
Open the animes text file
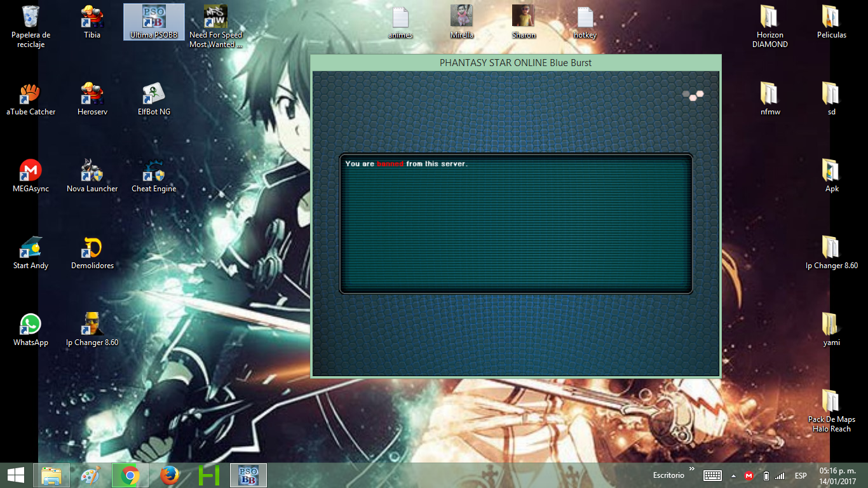click(x=400, y=22)
